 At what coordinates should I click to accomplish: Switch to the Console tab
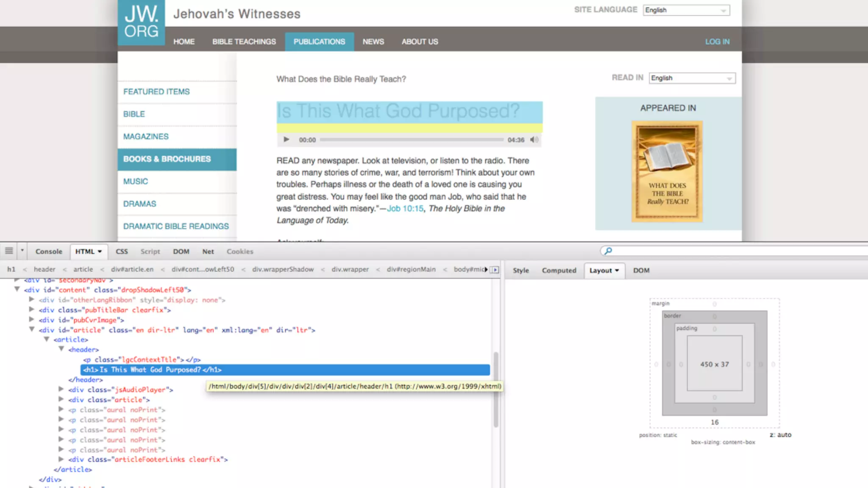49,251
